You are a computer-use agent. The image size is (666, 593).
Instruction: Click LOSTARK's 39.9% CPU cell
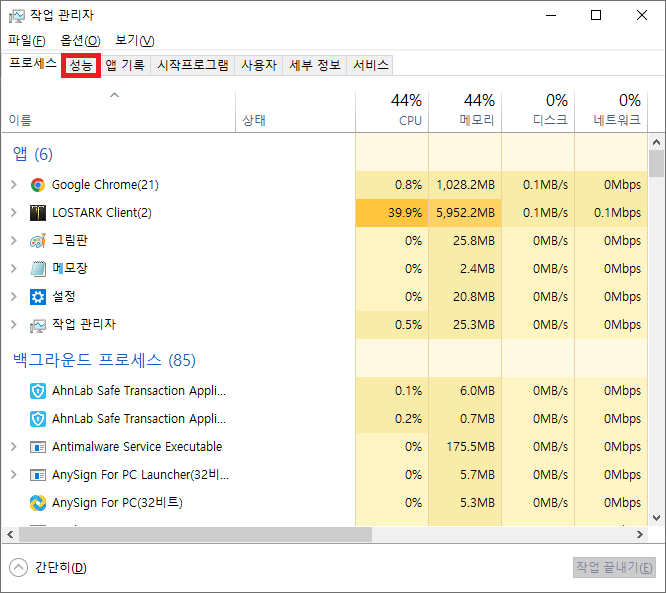(x=392, y=213)
